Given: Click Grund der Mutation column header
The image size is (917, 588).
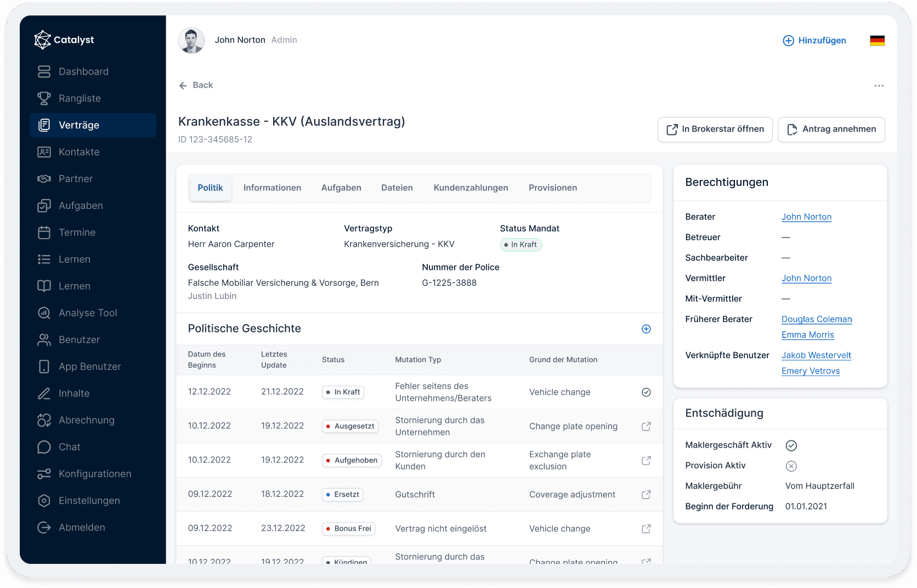Looking at the screenshot, I should (x=563, y=360).
